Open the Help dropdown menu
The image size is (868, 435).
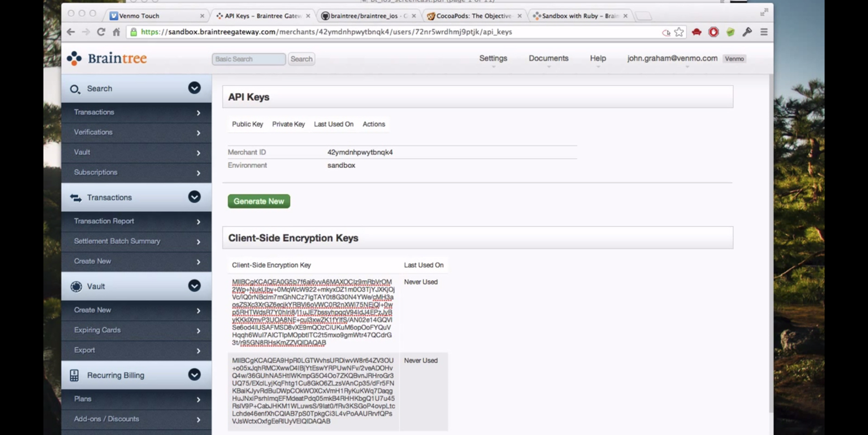[x=598, y=58]
